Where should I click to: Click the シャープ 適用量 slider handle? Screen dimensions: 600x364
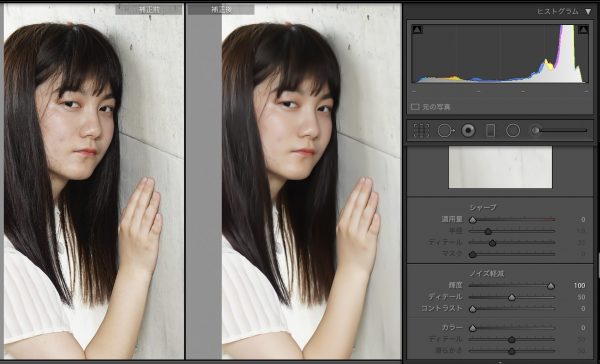(473, 220)
